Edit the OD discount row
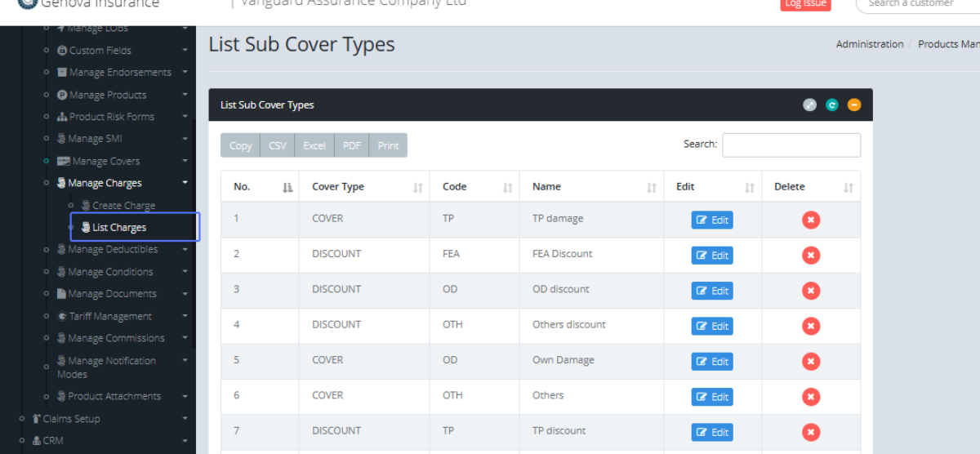The image size is (980, 454). tap(712, 291)
